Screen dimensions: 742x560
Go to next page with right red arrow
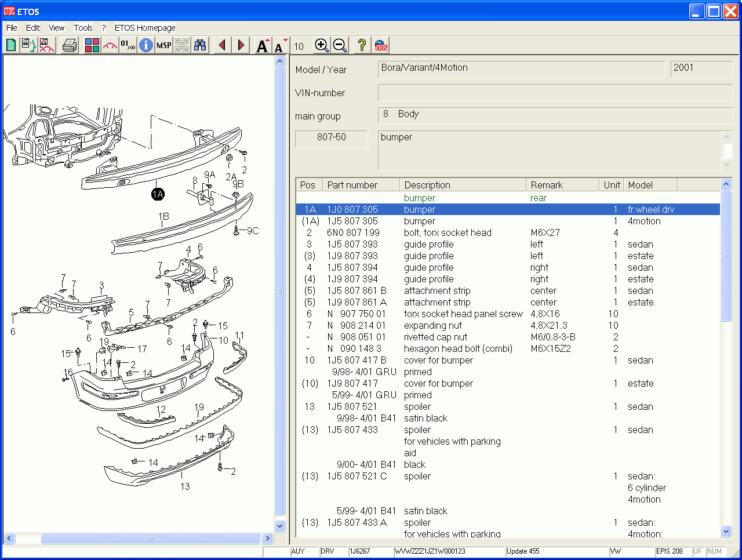click(241, 45)
